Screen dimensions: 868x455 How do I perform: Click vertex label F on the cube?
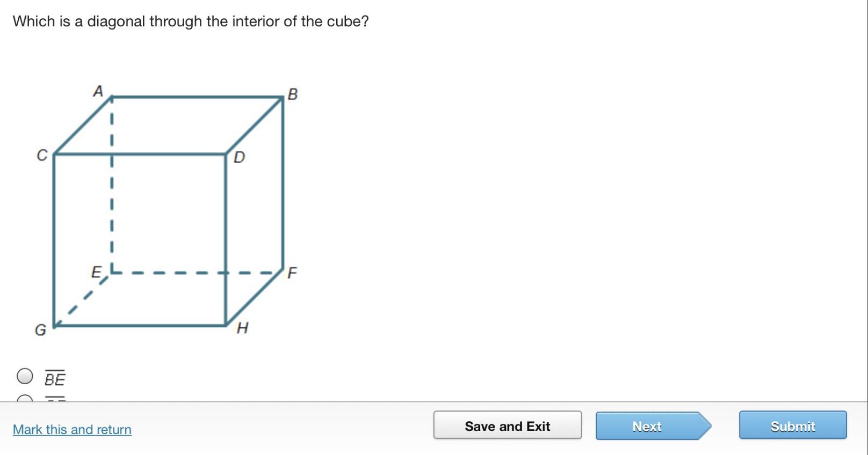(x=292, y=273)
